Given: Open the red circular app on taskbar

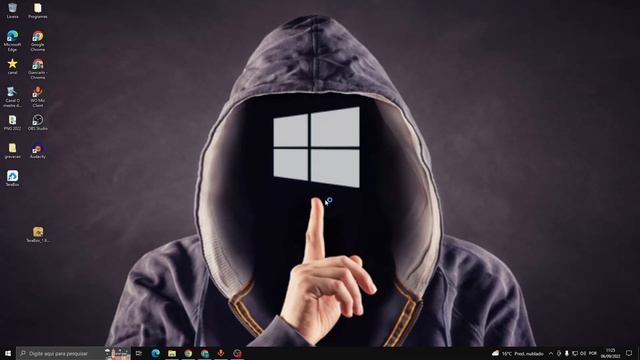Looking at the screenshot, I should coord(237,353).
